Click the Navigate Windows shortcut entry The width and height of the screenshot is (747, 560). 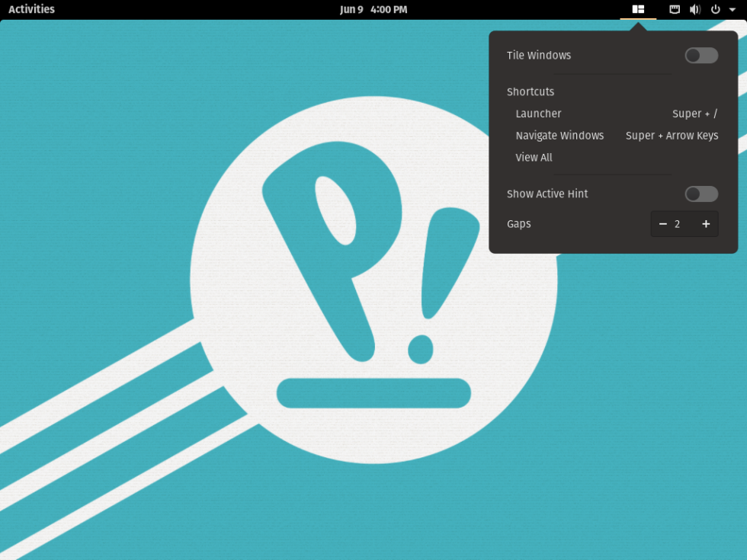[560, 136]
